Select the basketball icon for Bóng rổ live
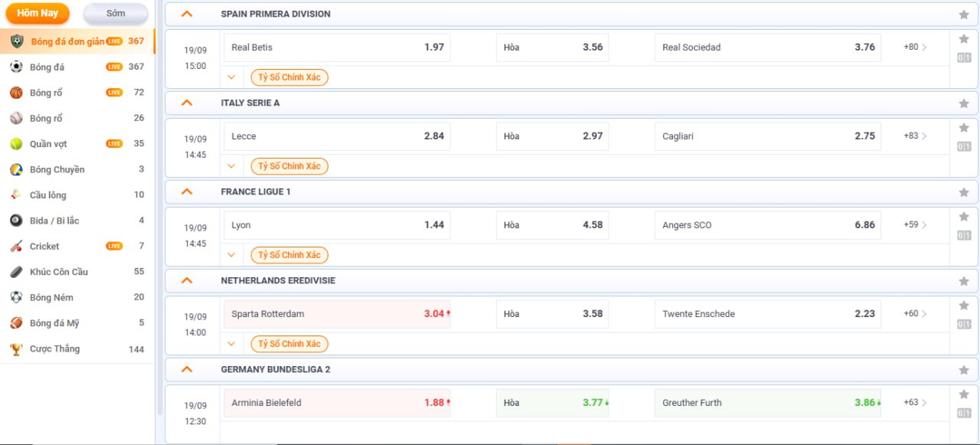The image size is (980, 445). (x=16, y=93)
